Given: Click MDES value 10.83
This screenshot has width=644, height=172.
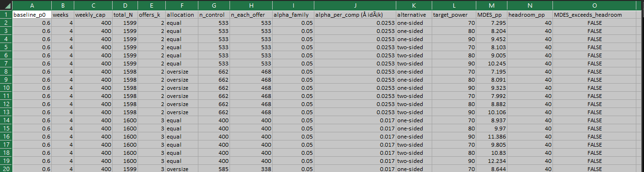Looking at the screenshot, I should pyautogui.click(x=492, y=153).
